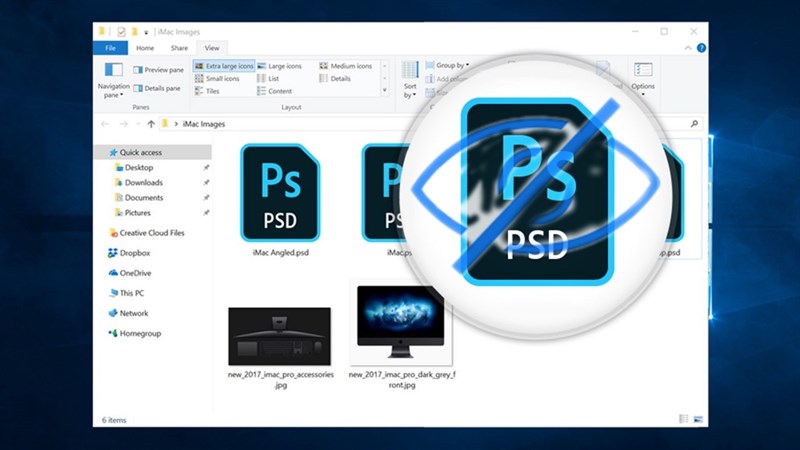Screen dimensions: 800x450
Task: Choose Details layout option
Action: pos(335,79)
